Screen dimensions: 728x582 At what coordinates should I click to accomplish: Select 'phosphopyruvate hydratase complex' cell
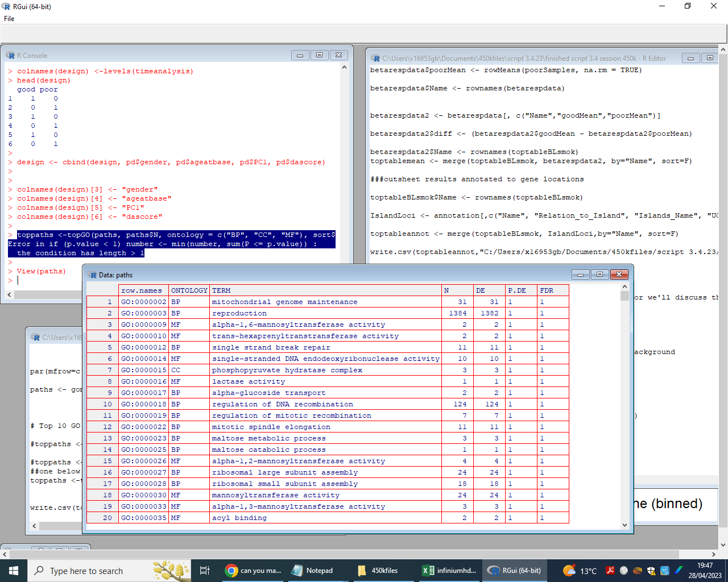[x=326, y=370]
